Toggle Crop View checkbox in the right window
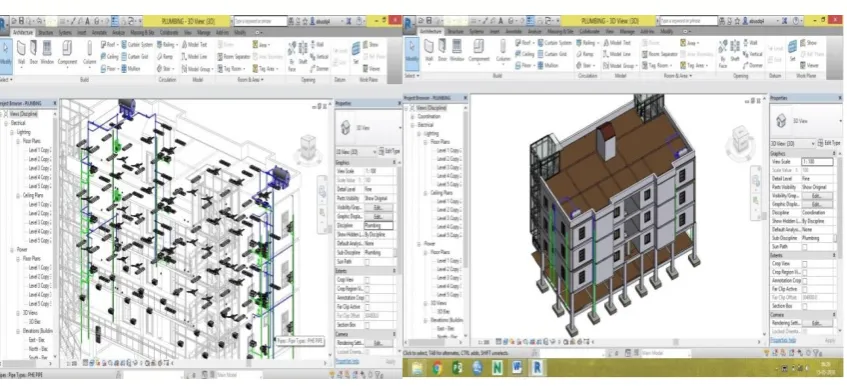 click(x=805, y=263)
